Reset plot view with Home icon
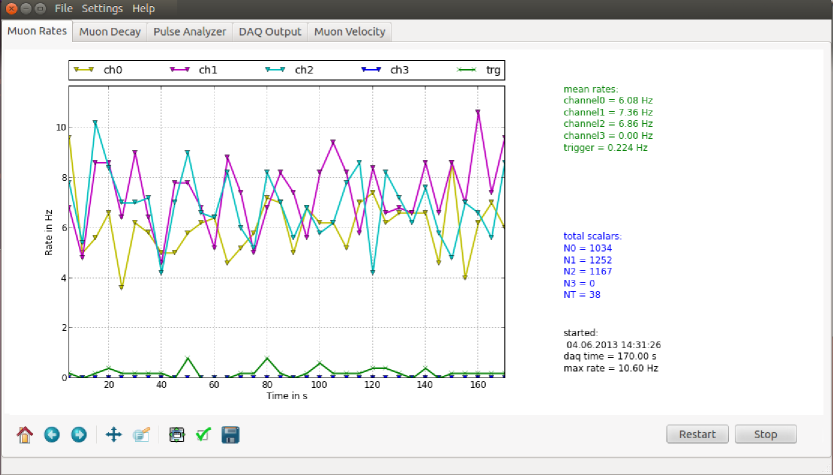The width and height of the screenshot is (834, 475). point(24,435)
